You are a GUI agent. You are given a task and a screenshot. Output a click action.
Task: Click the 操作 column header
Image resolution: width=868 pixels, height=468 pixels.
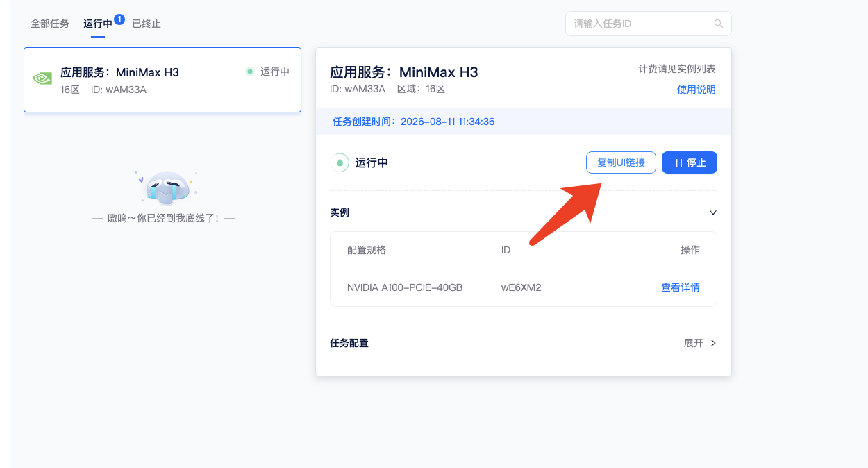point(690,250)
